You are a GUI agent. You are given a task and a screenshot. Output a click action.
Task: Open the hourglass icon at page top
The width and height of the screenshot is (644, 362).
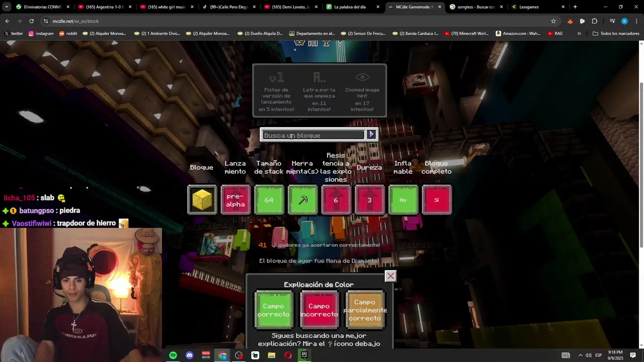[326, 43]
